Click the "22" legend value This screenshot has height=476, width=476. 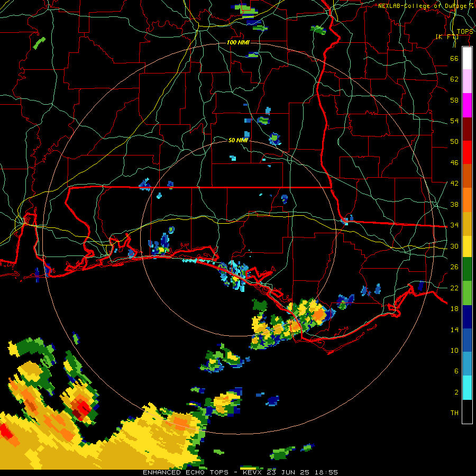(454, 288)
